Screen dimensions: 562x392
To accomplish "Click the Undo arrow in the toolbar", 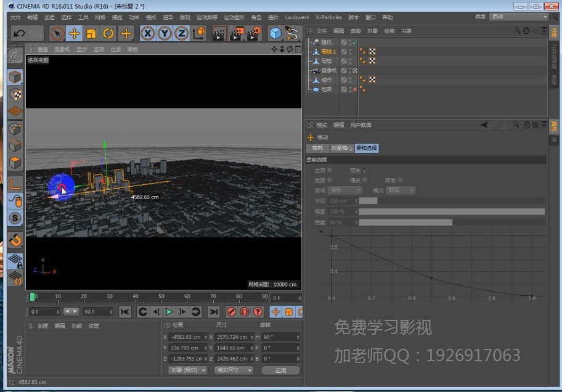I will coord(19,34).
